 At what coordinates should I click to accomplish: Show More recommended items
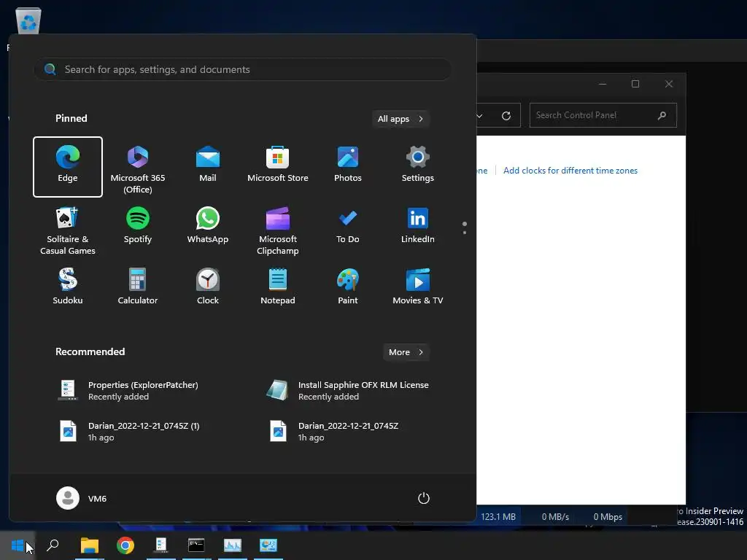pos(406,352)
